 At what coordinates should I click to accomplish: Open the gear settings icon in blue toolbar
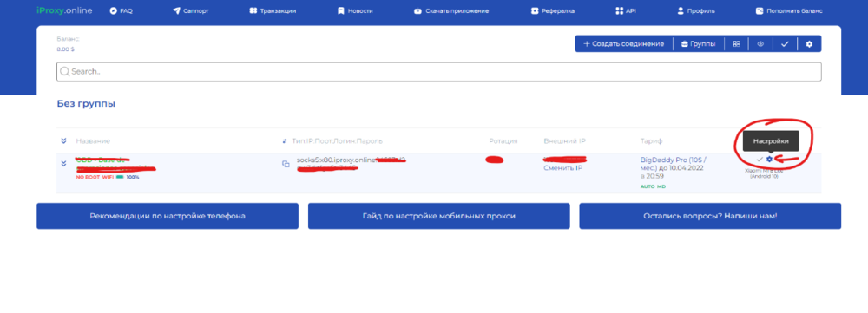[x=809, y=43]
